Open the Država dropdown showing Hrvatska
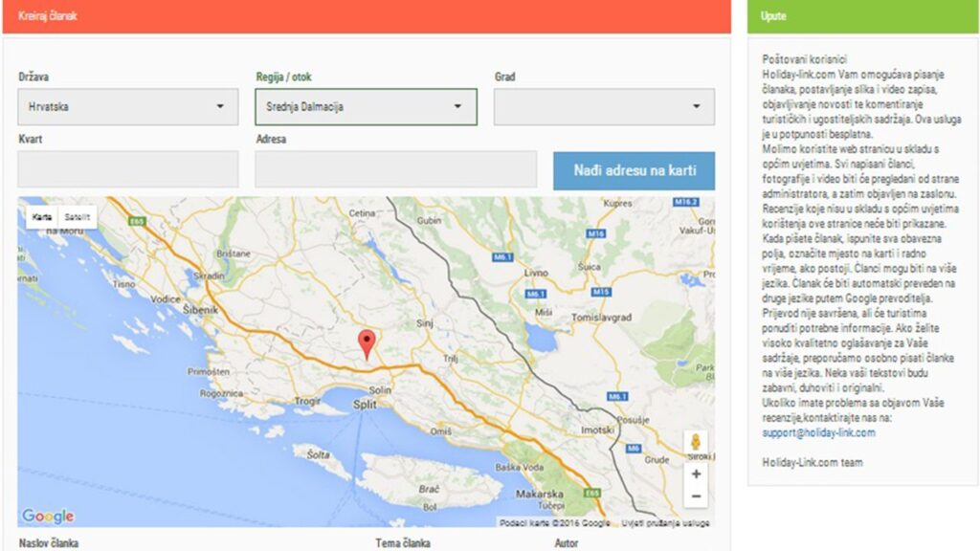The width and height of the screenshot is (980, 551). tap(127, 107)
